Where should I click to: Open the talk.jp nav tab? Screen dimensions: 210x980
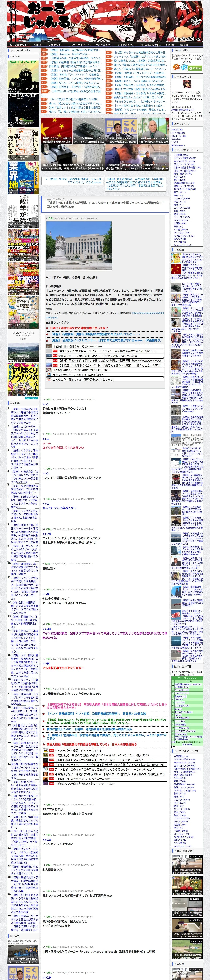(x=184, y=45)
